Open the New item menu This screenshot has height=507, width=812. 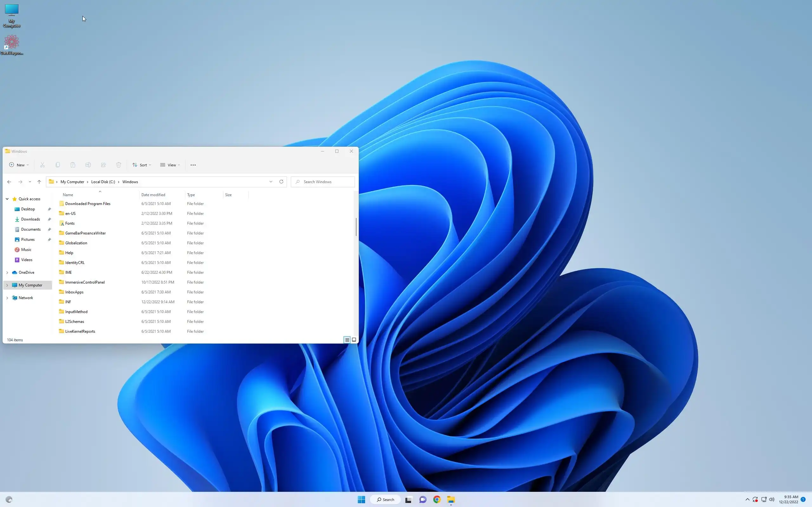point(19,165)
